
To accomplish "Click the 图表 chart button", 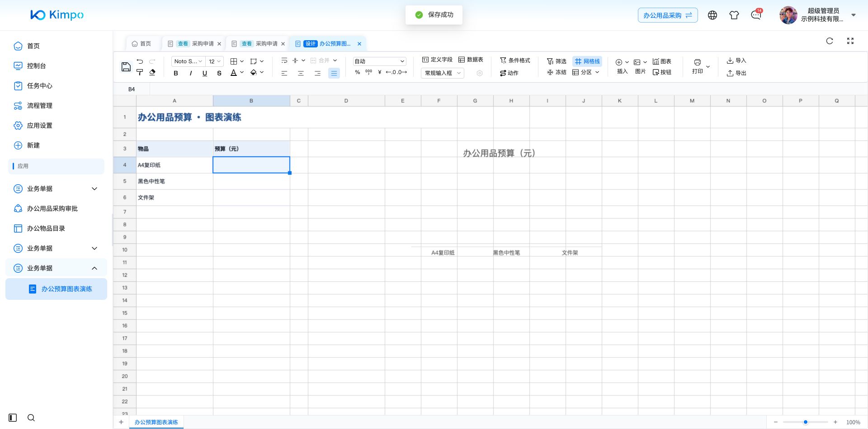I will click(662, 61).
